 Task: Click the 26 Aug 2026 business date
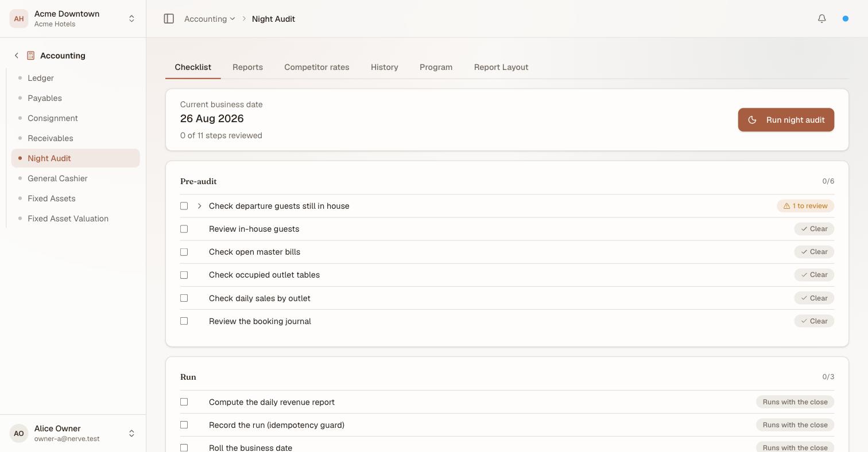212,119
